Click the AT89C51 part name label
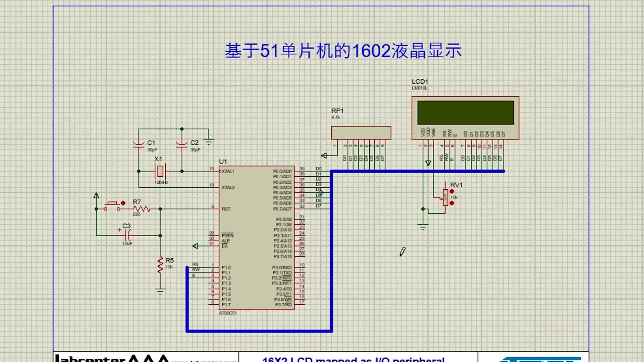 (228, 313)
